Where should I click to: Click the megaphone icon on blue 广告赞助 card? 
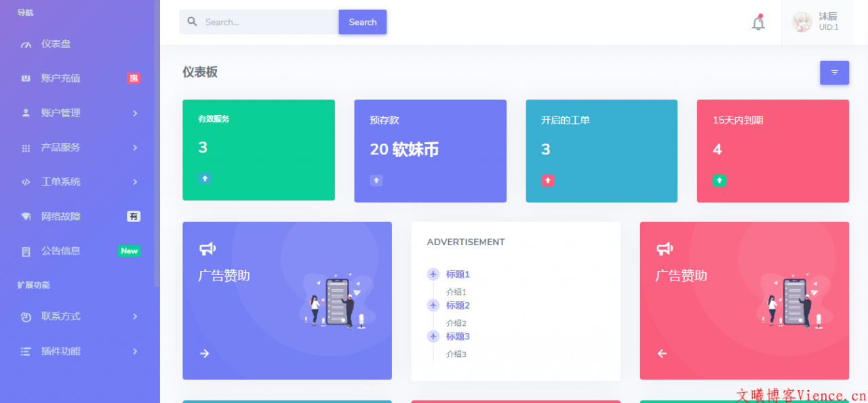tap(207, 249)
